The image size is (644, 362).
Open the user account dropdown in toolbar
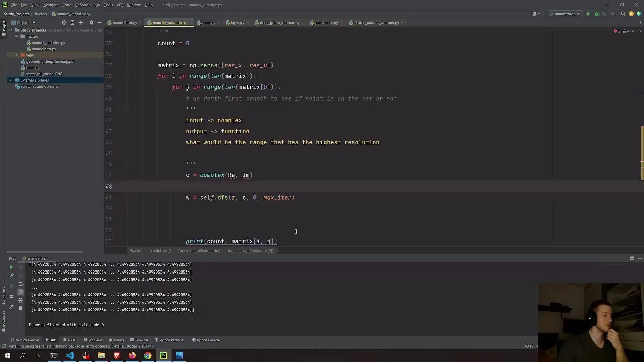(536, 14)
